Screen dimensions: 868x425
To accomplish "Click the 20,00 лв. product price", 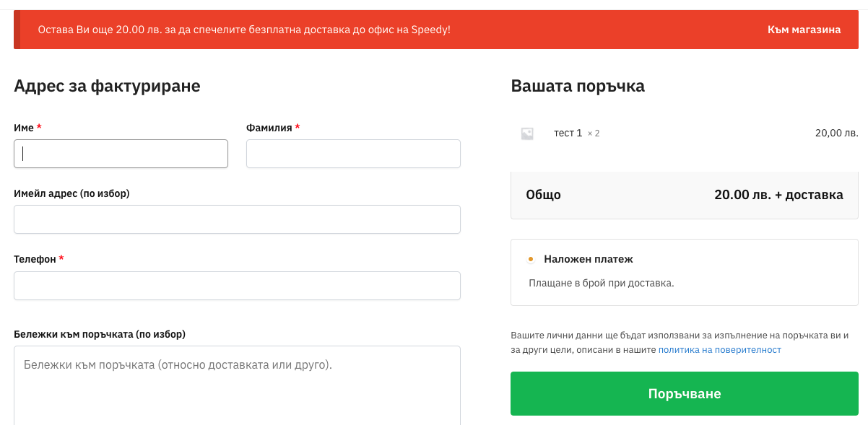I will [836, 133].
